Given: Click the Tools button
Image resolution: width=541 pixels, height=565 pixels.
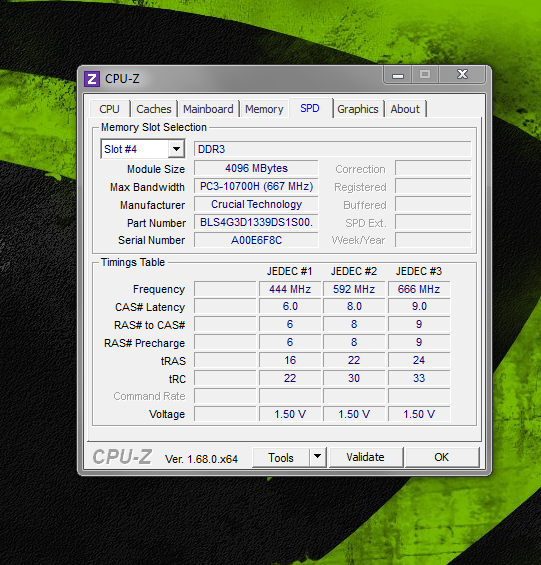Looking at the screenshot, I should tap(281, 457).
